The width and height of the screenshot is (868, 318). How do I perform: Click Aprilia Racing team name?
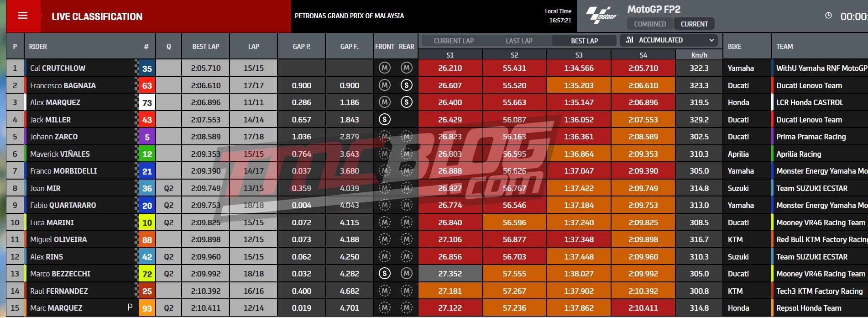point(799,154)
